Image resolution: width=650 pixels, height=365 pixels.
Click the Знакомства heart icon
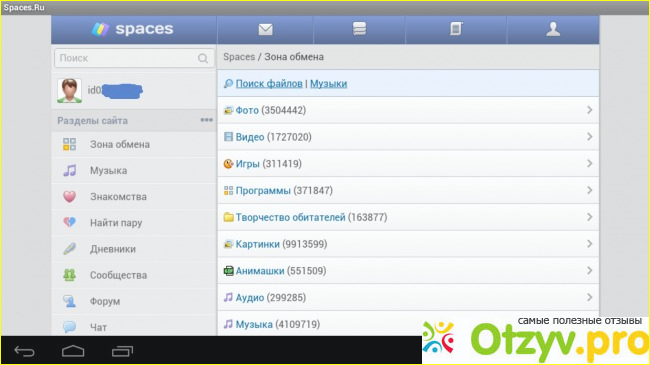click(69, 197)
